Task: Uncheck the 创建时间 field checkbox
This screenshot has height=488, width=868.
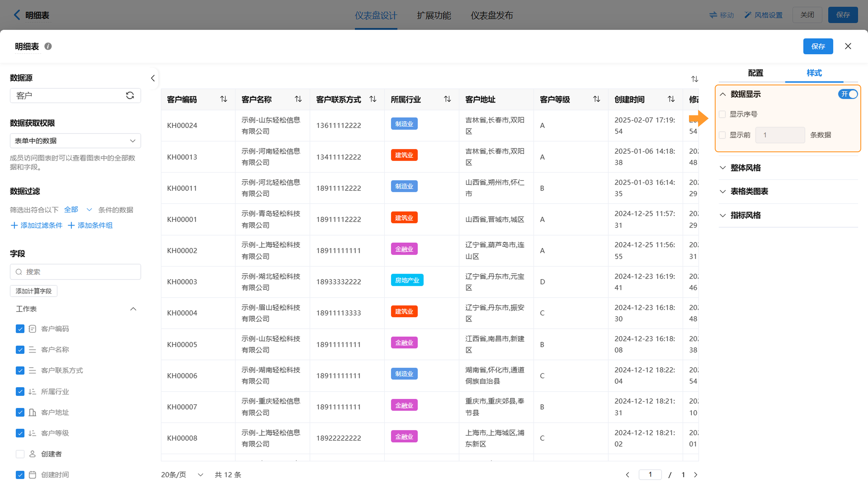Action: click(x=20, y=474)
